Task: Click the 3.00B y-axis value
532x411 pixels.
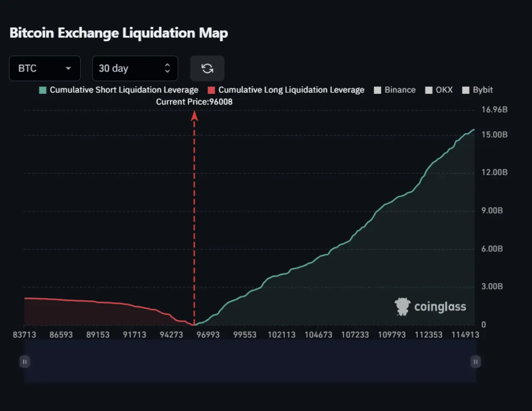Action: [x=492, y=286]
